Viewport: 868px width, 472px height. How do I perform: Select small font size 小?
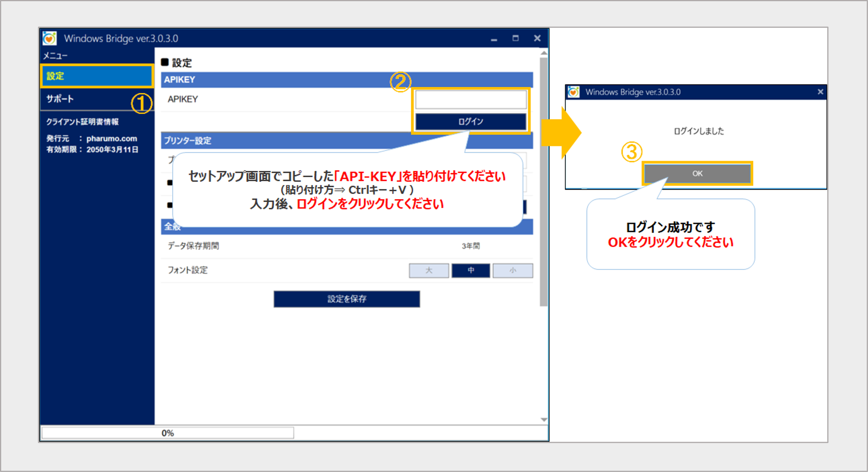pos(512,271)
